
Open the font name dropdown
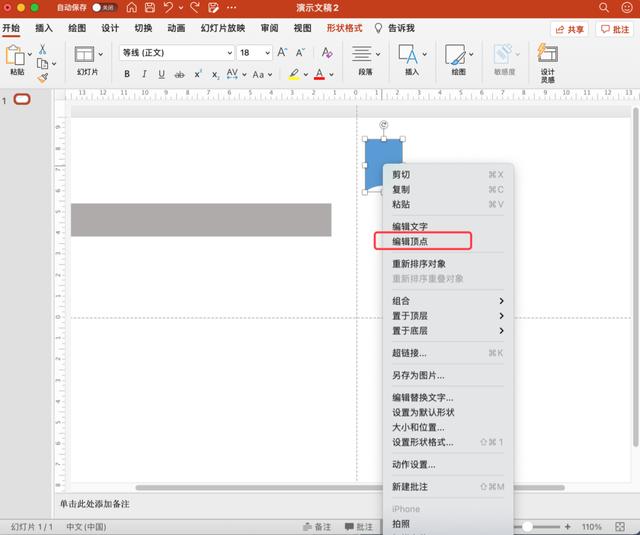click(230, 53)
